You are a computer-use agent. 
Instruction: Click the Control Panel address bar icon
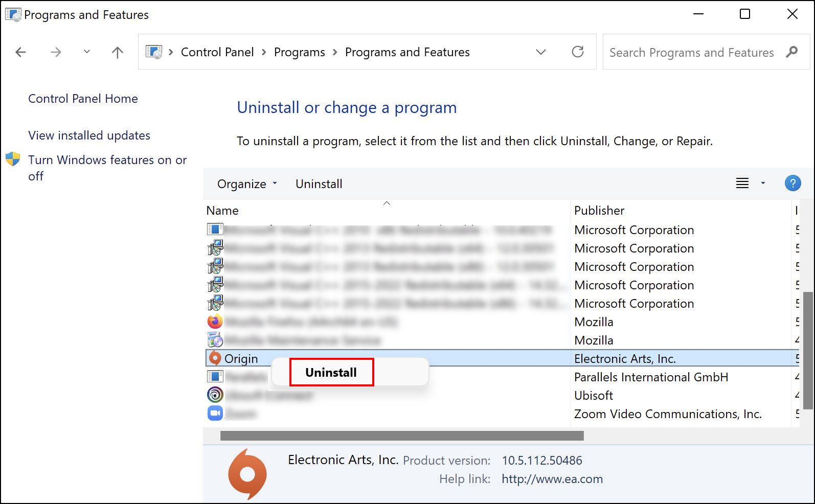coord(154,52)
